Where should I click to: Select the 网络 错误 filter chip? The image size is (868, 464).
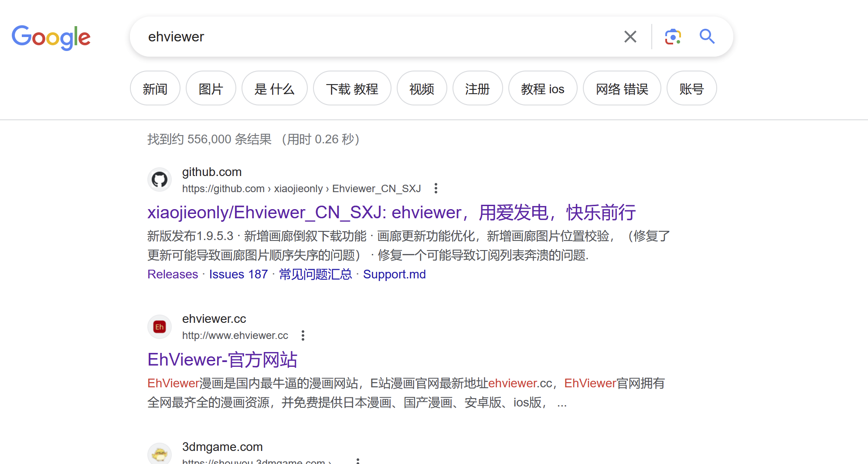(622, 88)
